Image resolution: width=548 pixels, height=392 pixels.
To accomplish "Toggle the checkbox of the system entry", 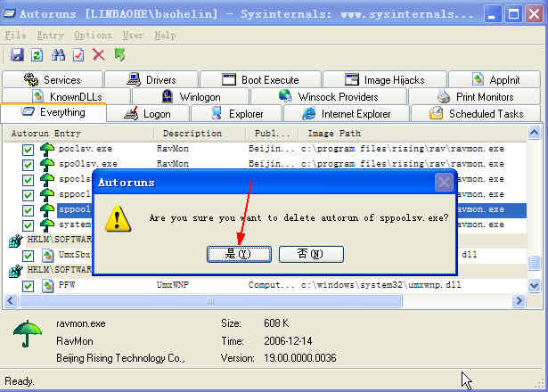I will 28,225.
